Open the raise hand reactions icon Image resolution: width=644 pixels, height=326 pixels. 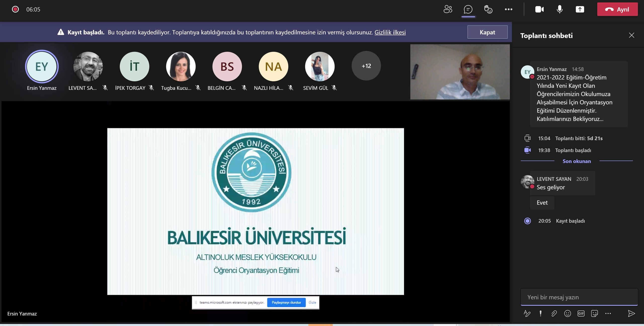point(488,9)
